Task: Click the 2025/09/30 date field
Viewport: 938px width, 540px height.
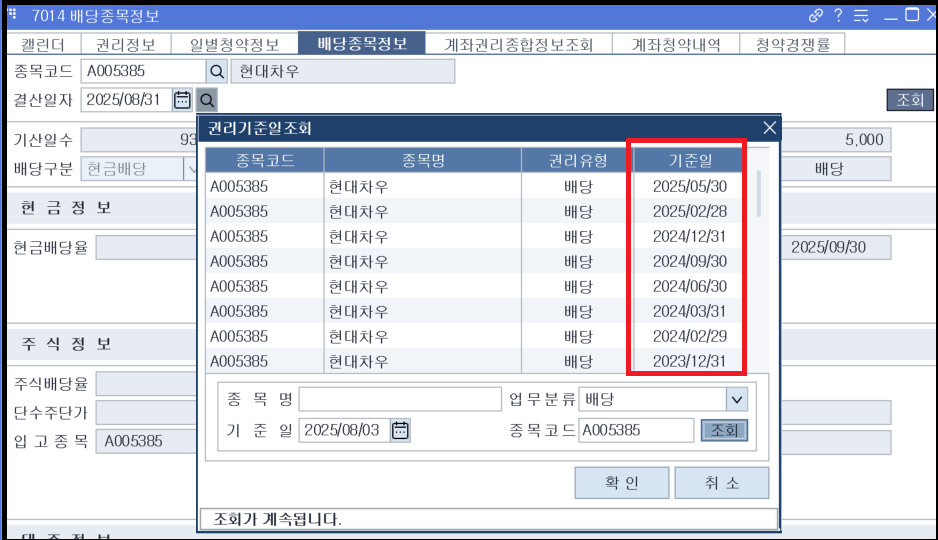Action: (836, 247)
